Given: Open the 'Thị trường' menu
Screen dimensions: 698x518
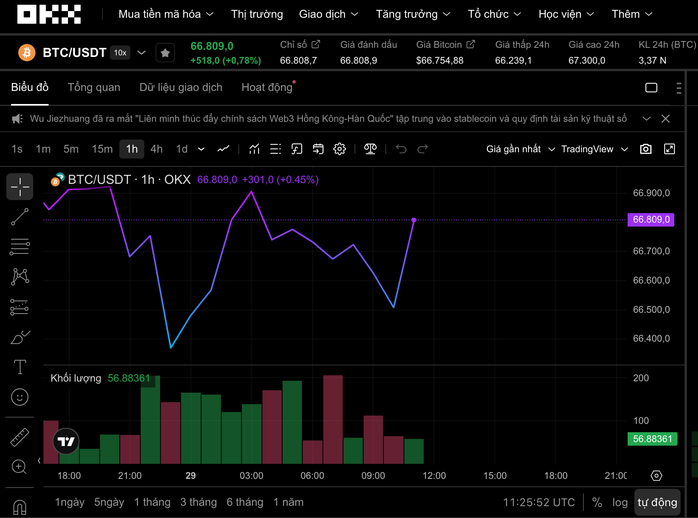Looking at the screenshot, I should click(258, 15).
